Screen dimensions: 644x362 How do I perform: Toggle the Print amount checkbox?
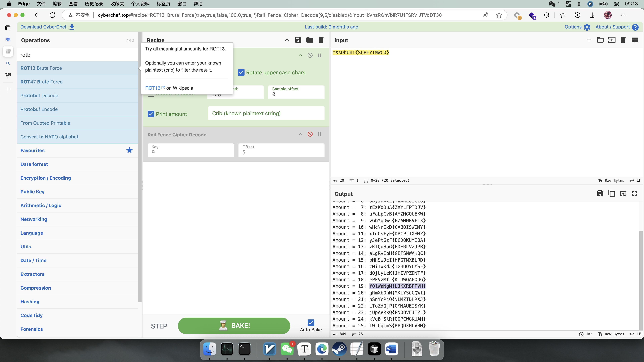coord(151,114)
